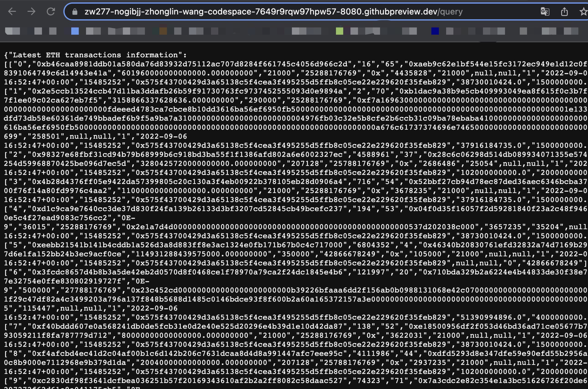
Task: Bookmark this page with the star
Action: [x=583, y=12]
